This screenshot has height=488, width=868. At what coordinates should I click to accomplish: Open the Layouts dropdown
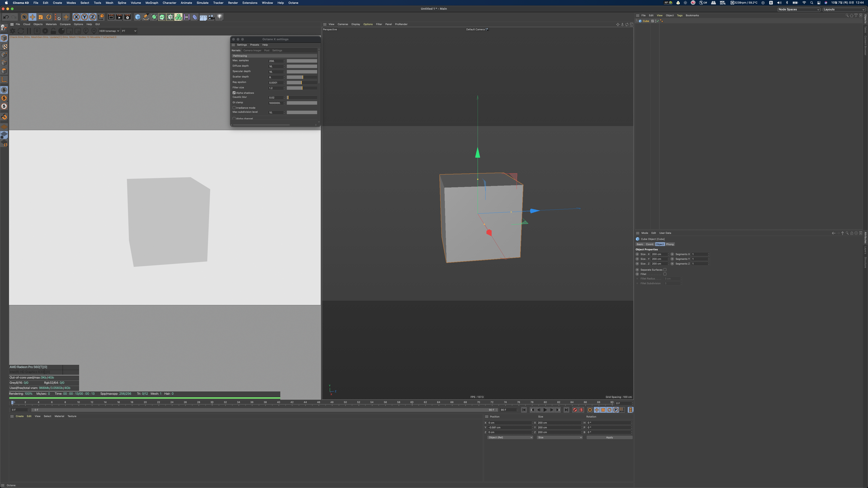(844, 9)
